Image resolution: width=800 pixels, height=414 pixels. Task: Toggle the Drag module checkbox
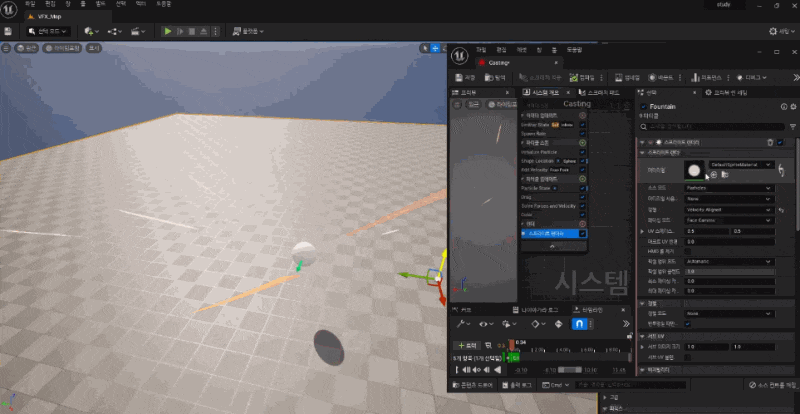583,197
